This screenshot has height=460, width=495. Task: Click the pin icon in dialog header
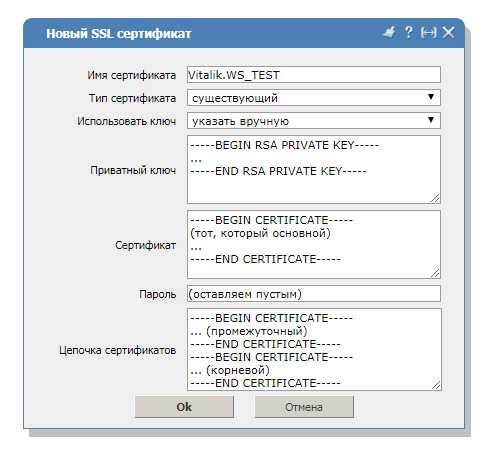(389, 33)
